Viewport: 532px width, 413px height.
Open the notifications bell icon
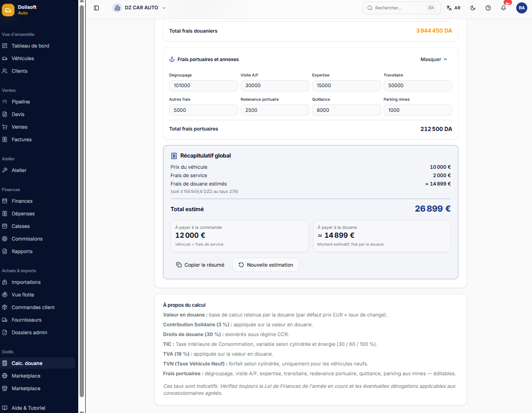pyautogui.click(x=504, y=8)
